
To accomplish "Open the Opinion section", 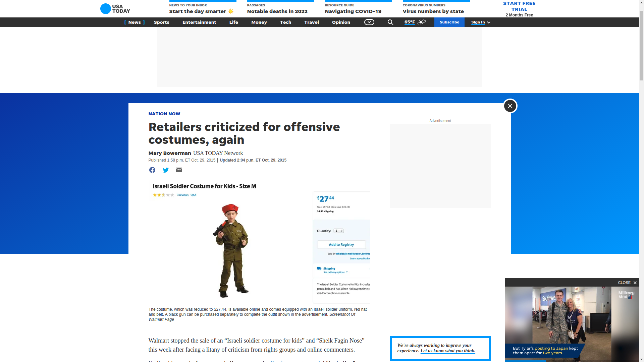I will [x=341, y=22].
